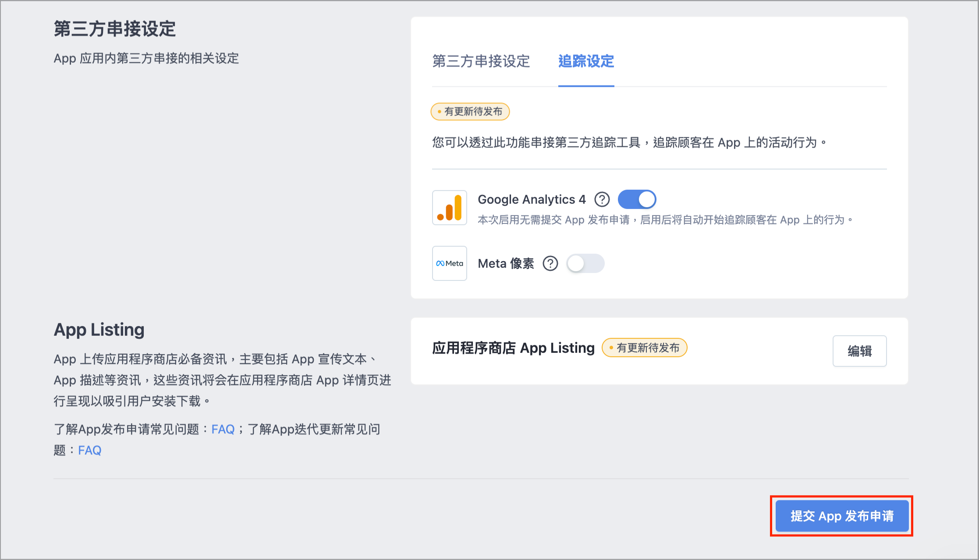Click the App Listing section heading on left
979x560 pixels.
99,330
